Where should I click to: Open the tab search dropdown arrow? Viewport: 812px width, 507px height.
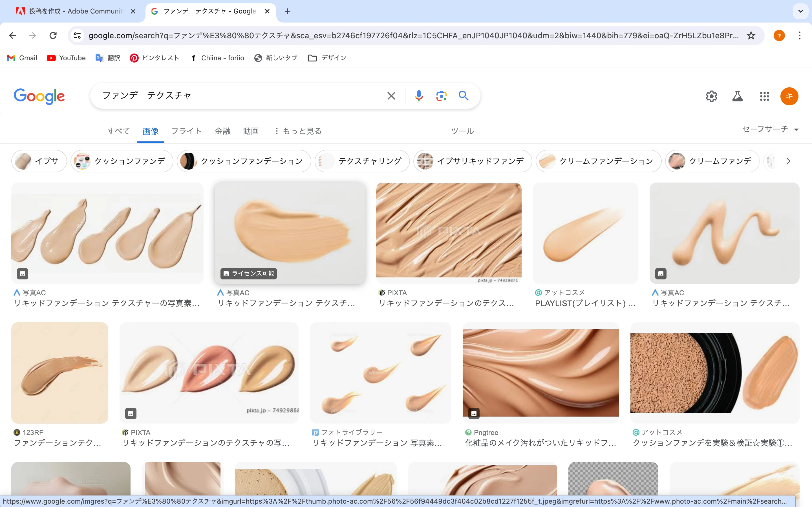coord(800,11)
